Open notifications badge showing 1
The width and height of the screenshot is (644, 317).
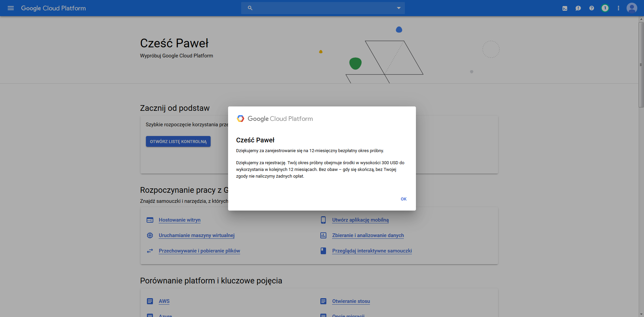(x=605, y=8)
